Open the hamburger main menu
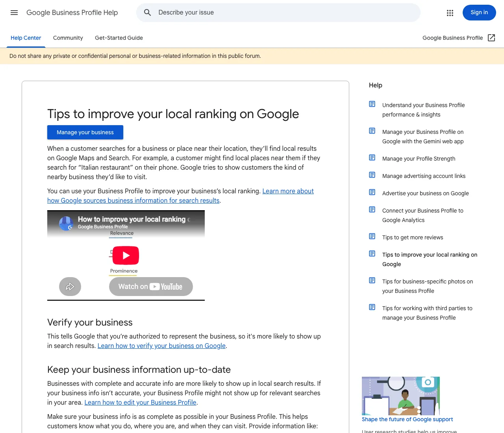This screenshot has width=504, height=433. (x=14, y=13)
